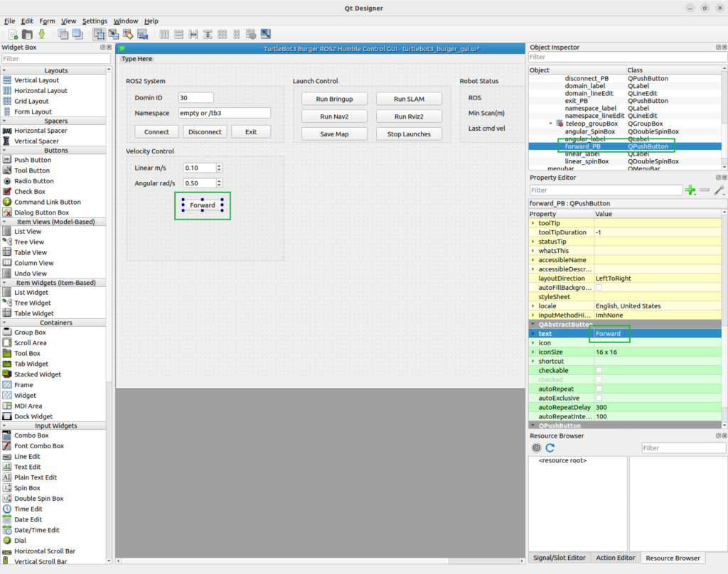Lay out widgets in a form layout
This screenshot has height=574, width=728.
[237, 34]
